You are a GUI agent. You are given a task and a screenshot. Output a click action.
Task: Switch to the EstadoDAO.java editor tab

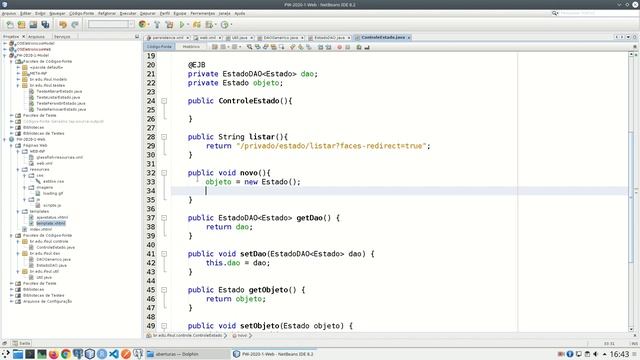coord(329,38)
